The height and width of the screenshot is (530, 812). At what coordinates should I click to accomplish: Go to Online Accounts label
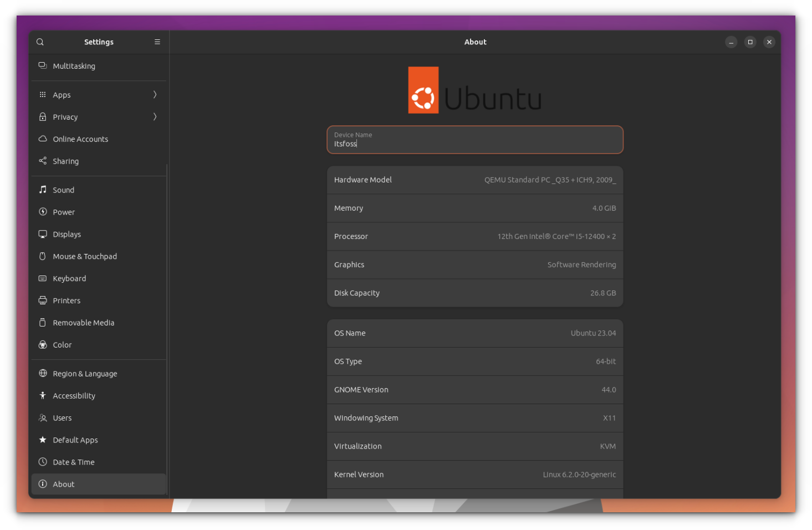80,139
